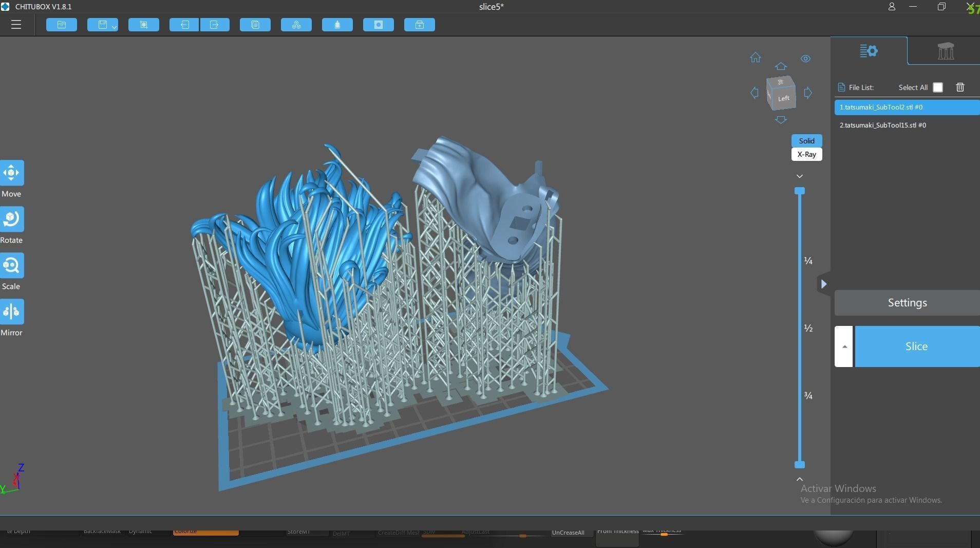The image size is (980, 548).
Task: Click the user account icon
Action: click(x=892, y=7)
